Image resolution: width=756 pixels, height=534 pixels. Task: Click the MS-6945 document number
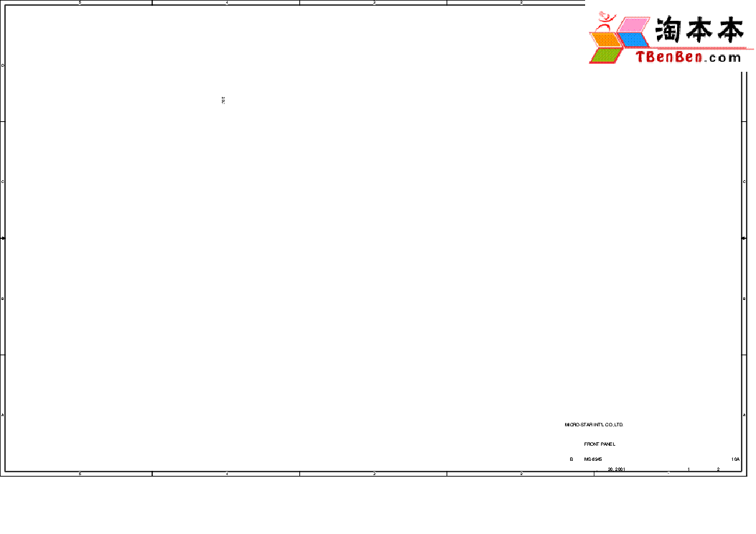(x=592, y=459)
